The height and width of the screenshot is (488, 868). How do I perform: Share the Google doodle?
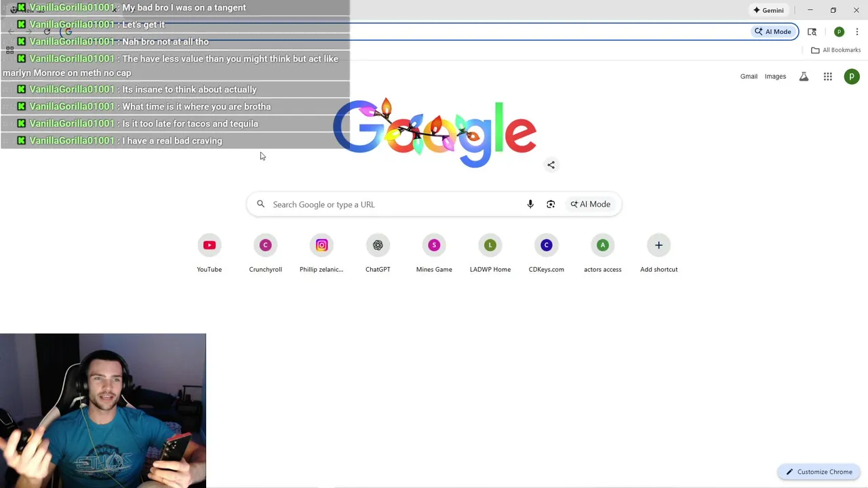click(551, 165)
